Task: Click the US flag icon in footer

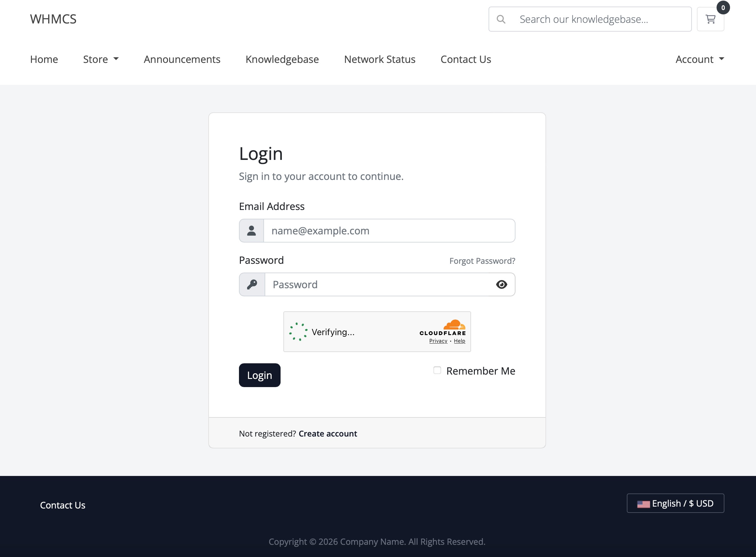Action: click(x=643, y=504)
